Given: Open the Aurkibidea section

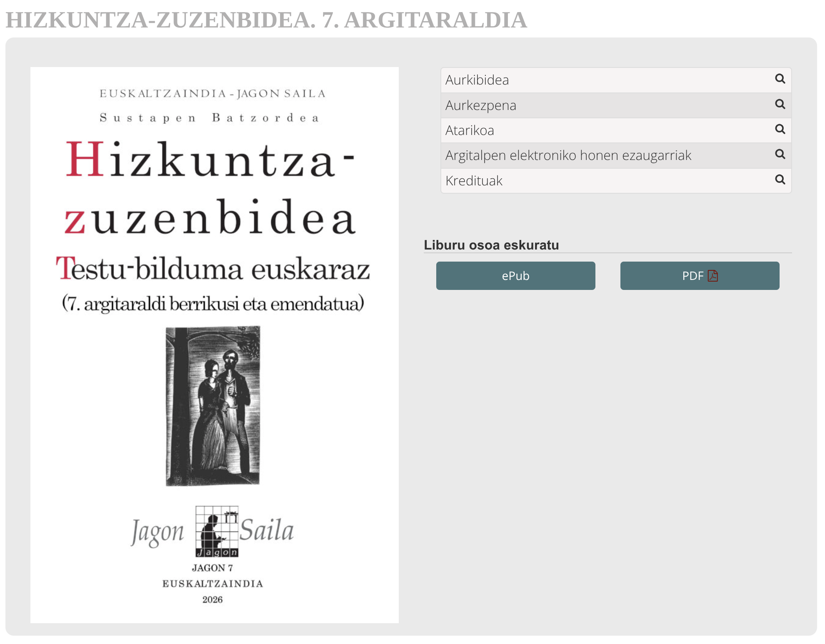Looking at the screenshot, I should point(616,80).
